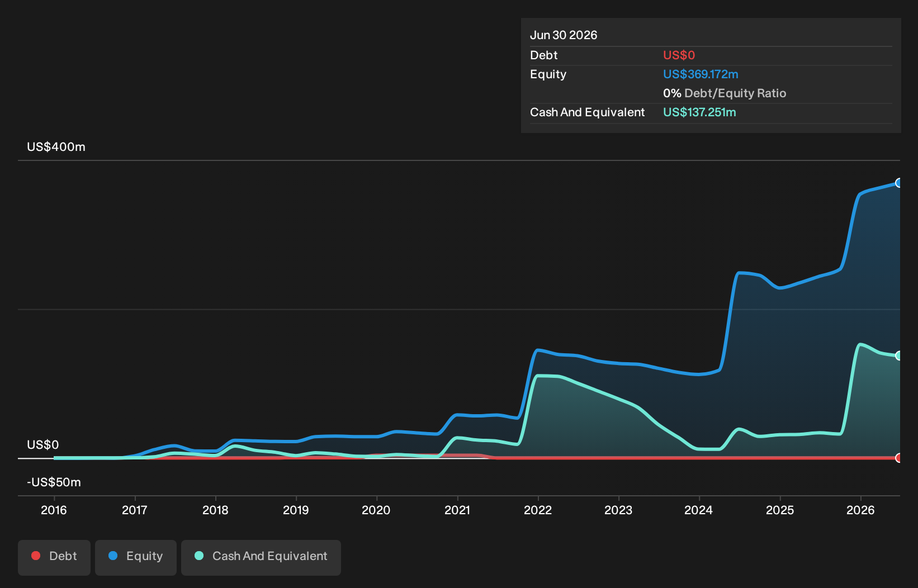Viewport: 918px width, 588px height.
Task: Click the blue Equity endpoint marker
Action: click(x=899, y=183)
